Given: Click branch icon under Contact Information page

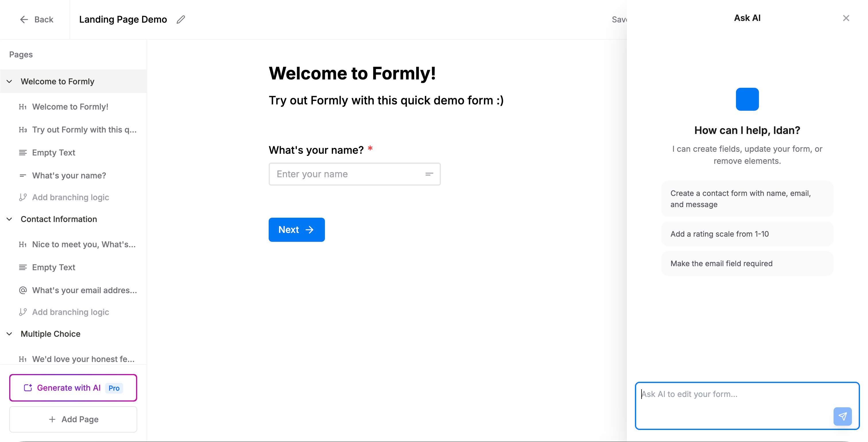Looking at the screenshot, I should [23, 312].
